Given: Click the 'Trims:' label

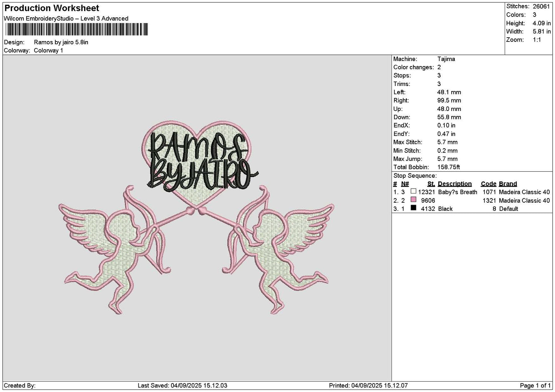Looking at the screenshot, I should click(x=402, y=84).
